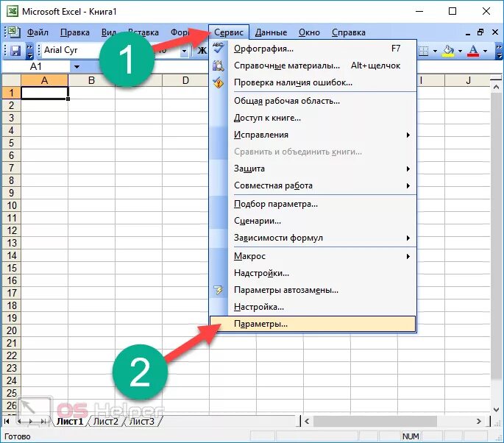Image resolution: width=504 pixels, height=443 pixels.
Task: Open the font color dropdown arrow
Action: tap(485, 51)
